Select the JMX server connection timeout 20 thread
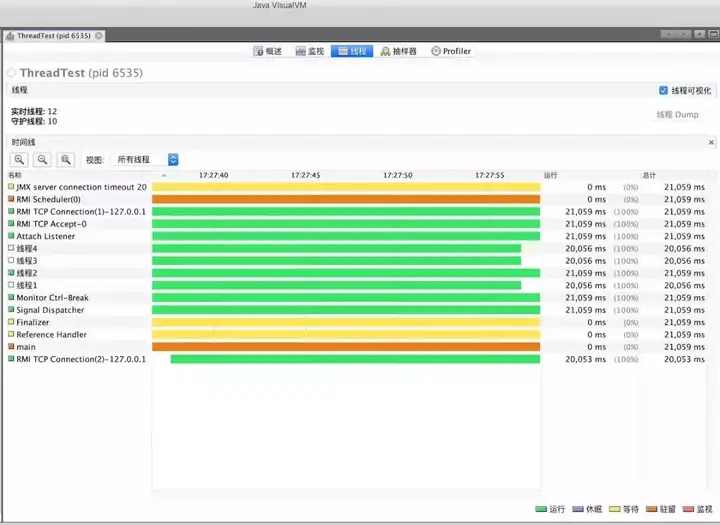 tap(81, 187)
